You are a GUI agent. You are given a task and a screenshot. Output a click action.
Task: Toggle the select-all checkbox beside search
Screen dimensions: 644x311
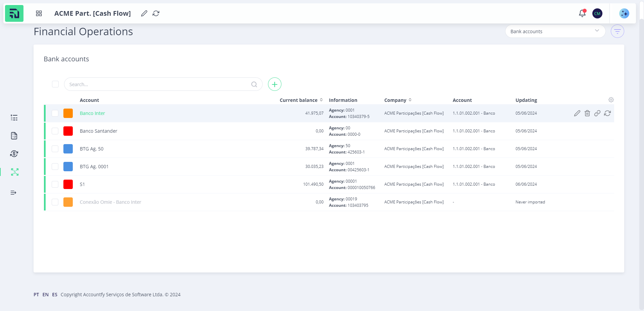(x=55, y=84)
